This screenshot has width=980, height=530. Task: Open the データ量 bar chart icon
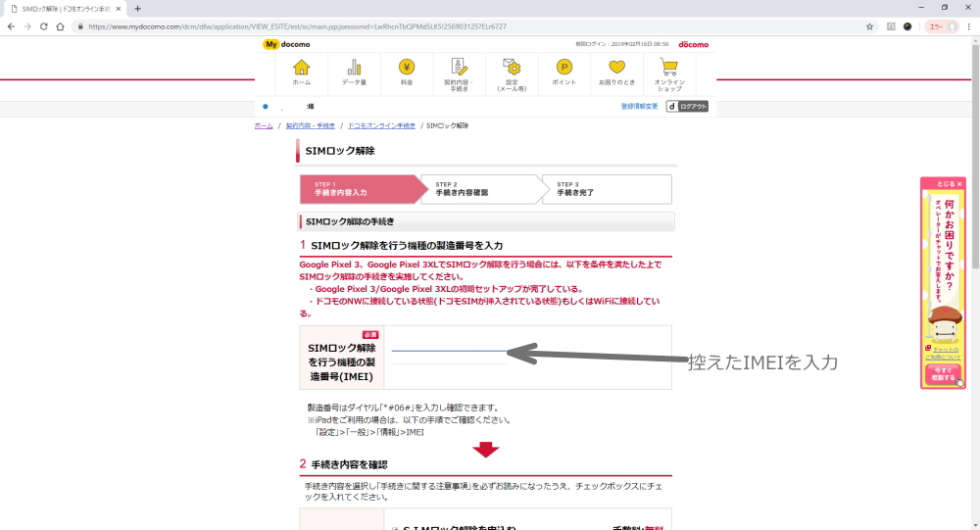354,67
